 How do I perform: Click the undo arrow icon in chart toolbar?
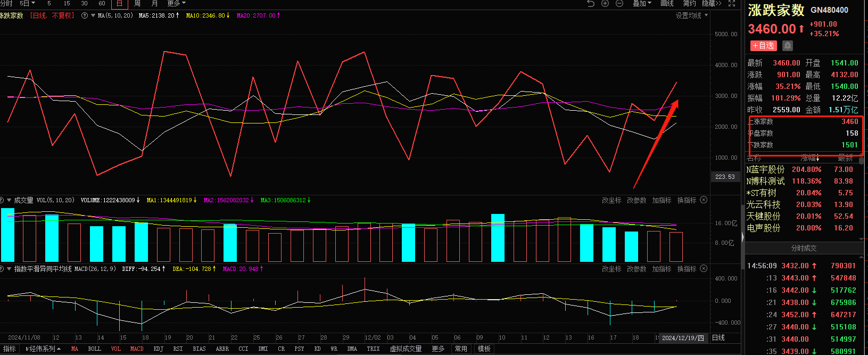tap(590, 3)
